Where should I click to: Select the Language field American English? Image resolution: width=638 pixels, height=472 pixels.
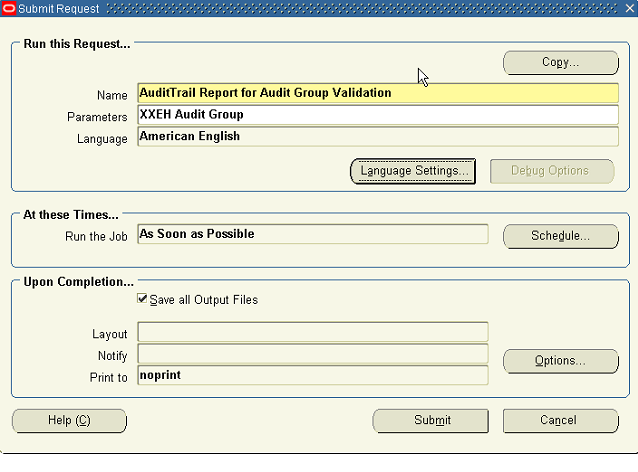[x=378, y=137]
